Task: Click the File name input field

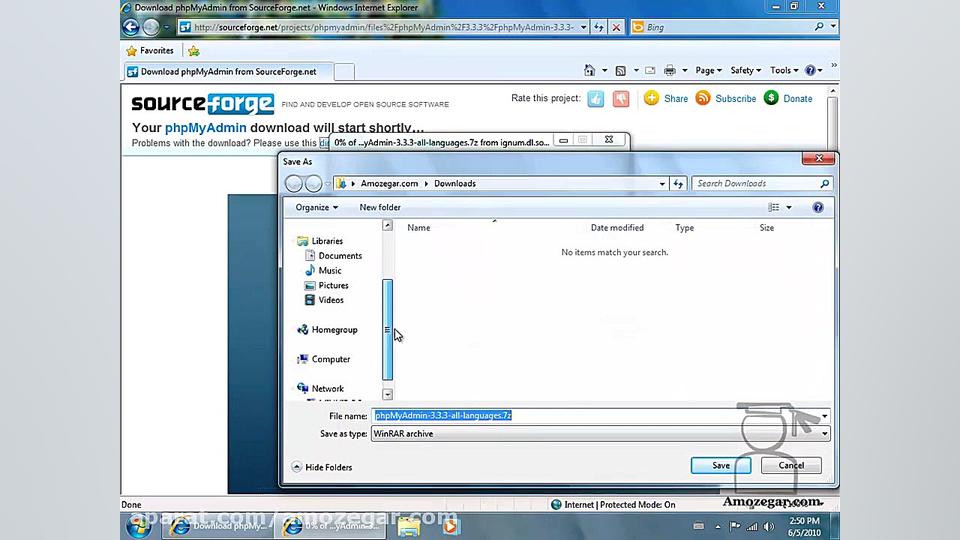Action: click(x=601, y=416)
